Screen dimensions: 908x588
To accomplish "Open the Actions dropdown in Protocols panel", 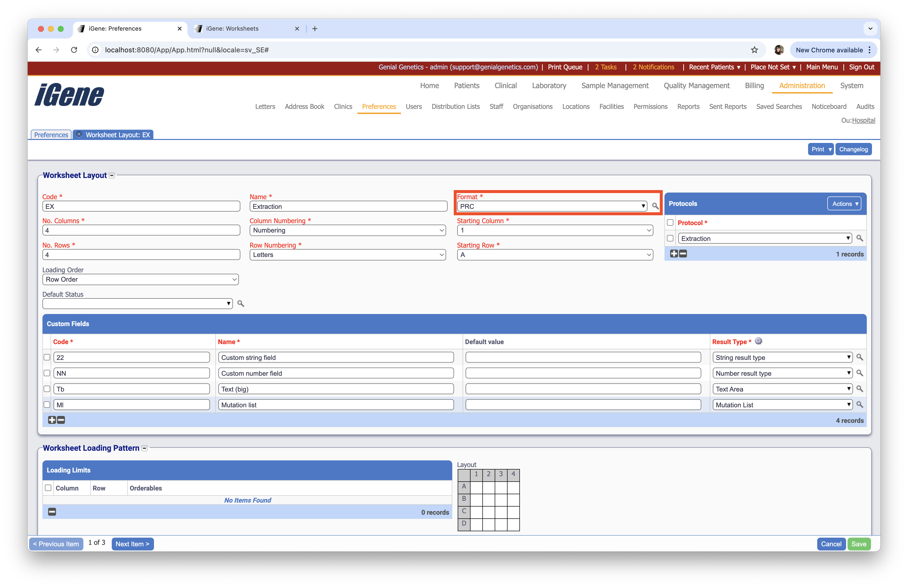I will tap(844, 203).
